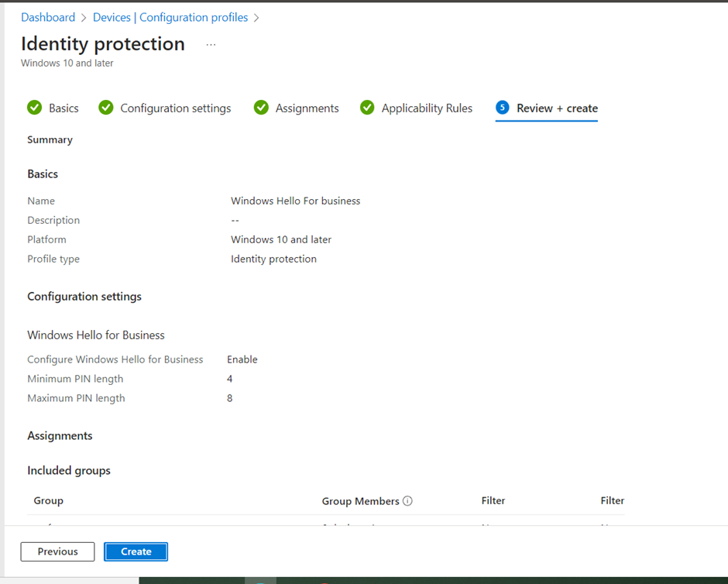Select the name value 'Windows Hello For business'
Viewport: 728px width, 584px height.
[x=295, y=201]
